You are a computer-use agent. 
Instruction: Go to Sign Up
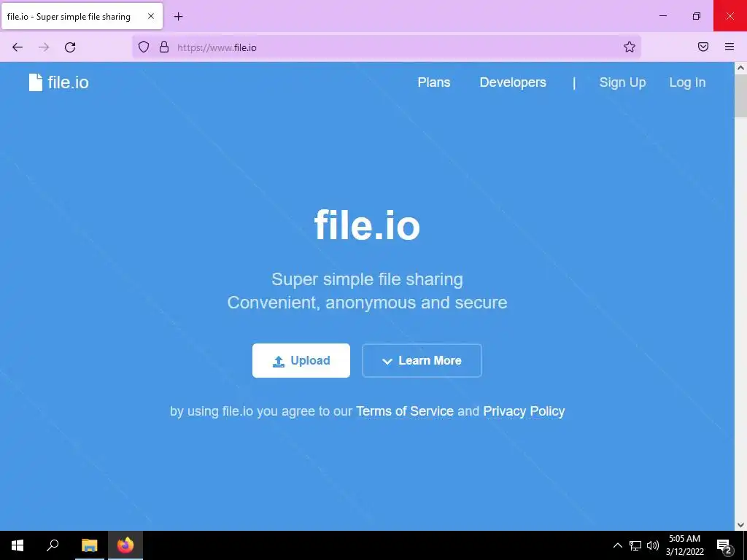622,82
